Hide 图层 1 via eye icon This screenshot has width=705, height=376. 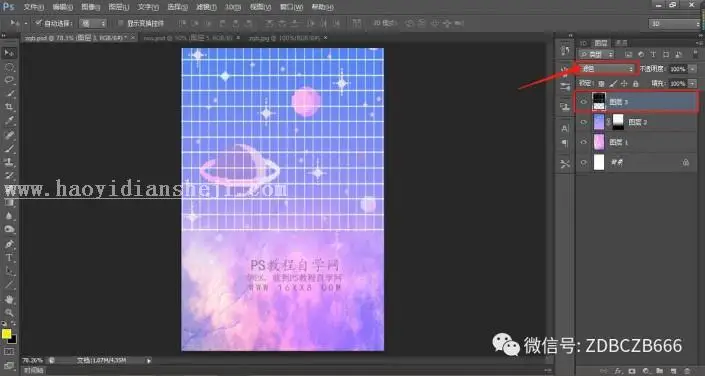pyautogui.click(x=584, y=142)
